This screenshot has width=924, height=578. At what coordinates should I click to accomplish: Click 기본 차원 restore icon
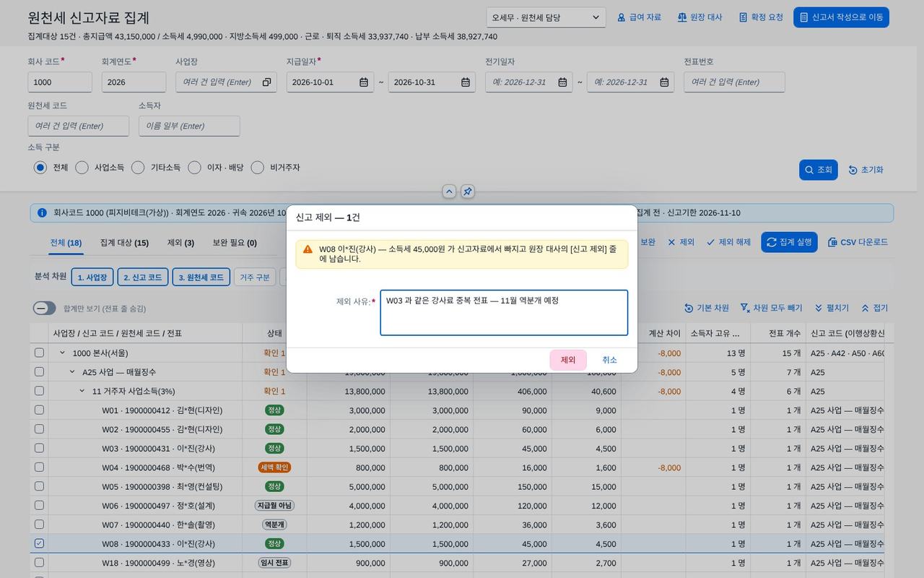point(689,309)
